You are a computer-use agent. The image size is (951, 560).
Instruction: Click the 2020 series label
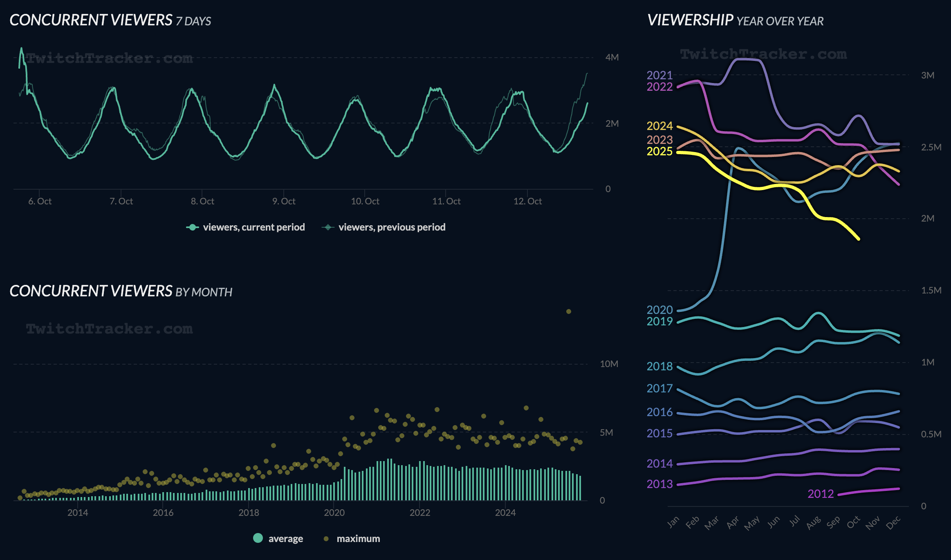point(659,310)
